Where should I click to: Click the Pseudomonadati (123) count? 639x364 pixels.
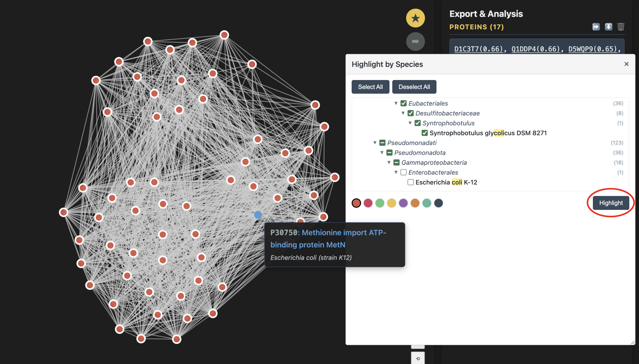[x=617, y=143]
